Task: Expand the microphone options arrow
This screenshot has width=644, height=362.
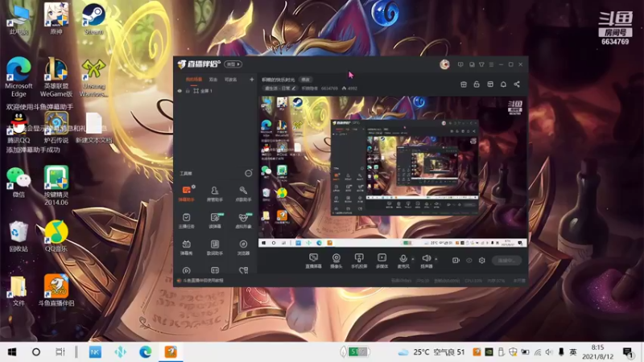Action: click(x=413, y=259)
